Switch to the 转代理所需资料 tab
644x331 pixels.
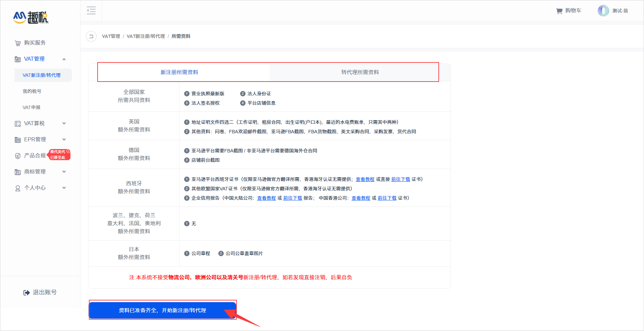(x=360, y=72)
